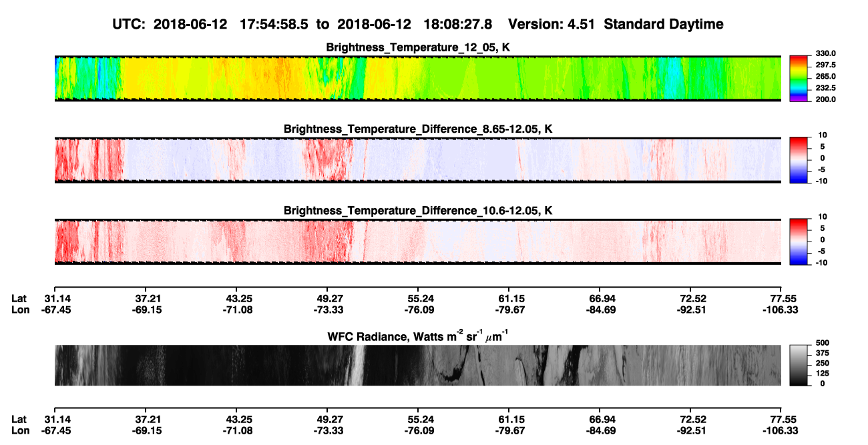Click latitude 55.24 on axis under WFC panel
868x445 pixels.
point(420,420)
